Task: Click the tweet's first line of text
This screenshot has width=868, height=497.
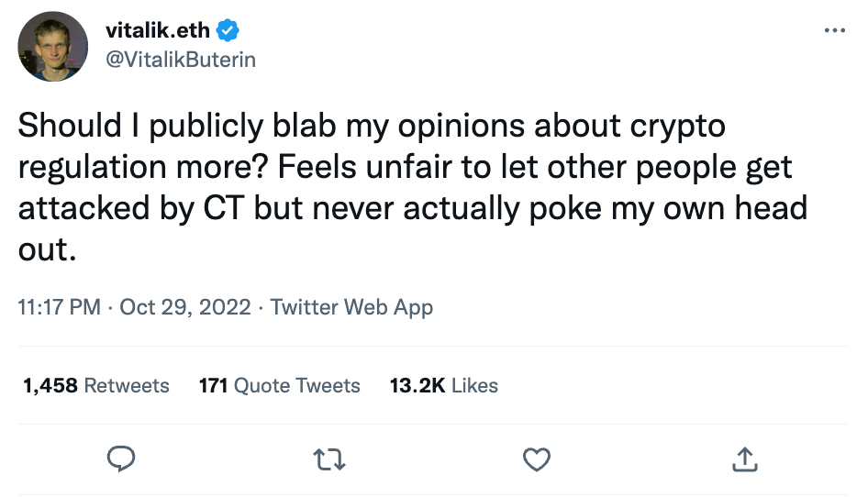Action: pos(372,128)
